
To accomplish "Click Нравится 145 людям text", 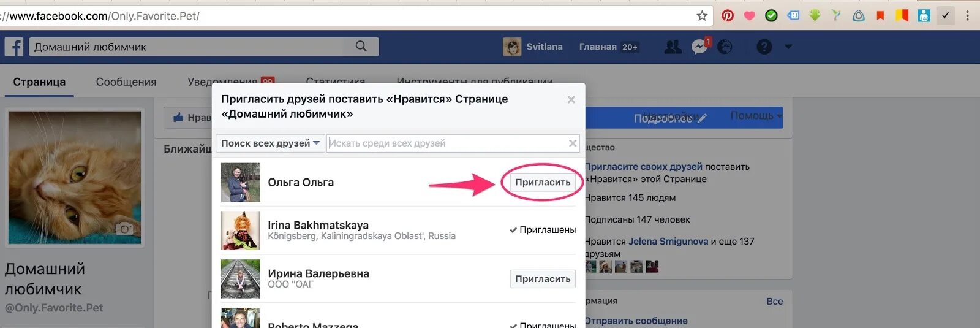I will coord(630,198).
